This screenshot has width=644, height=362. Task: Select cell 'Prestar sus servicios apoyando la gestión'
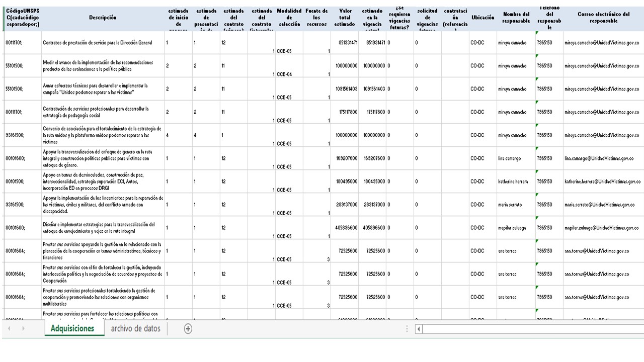tap(103, 251)
